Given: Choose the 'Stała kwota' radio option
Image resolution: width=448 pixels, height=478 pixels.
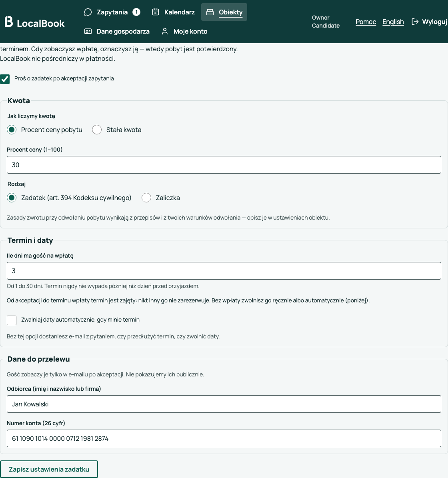Looking at the screenshot, I should (x=97, y=130).
